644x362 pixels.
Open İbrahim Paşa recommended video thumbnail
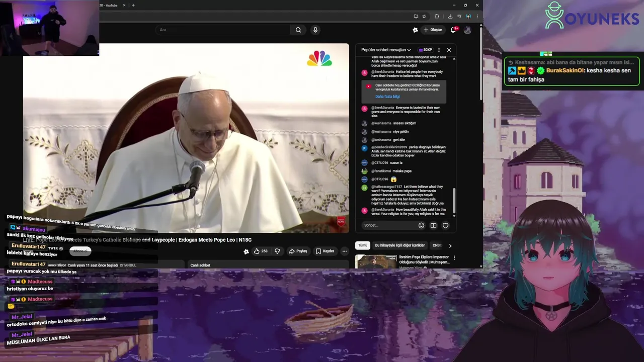coord(376,261)
